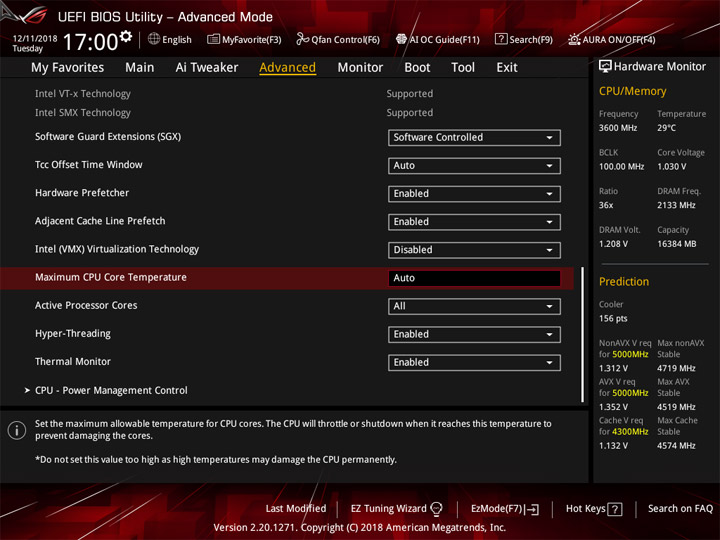Click the AURA light icon
This screenshot has height=540, width=720.
574,39
